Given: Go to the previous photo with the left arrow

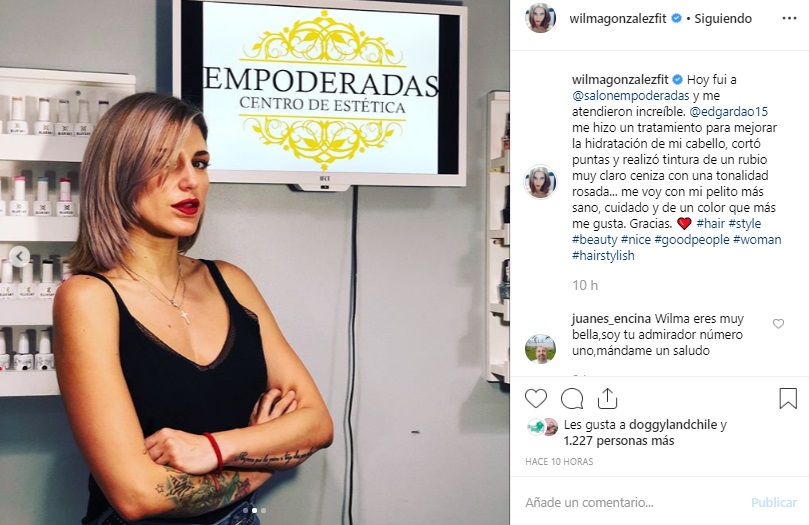Looking at the screenshot, I should coord(20,256).
